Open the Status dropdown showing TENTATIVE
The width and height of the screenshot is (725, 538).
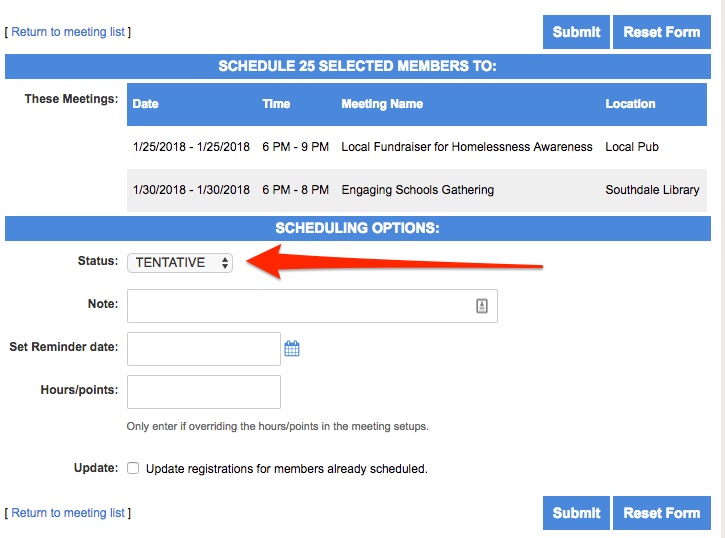180,263
